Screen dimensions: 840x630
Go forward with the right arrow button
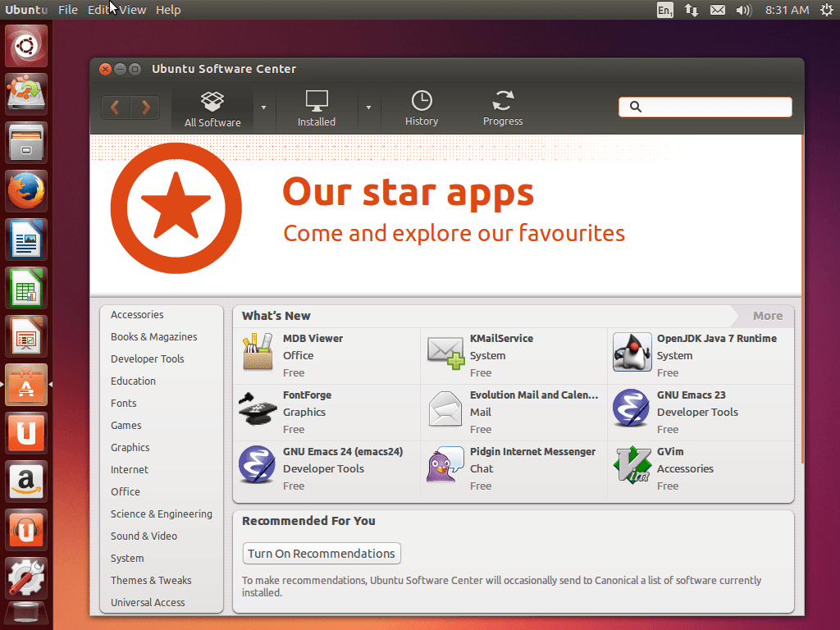point(145,107)
